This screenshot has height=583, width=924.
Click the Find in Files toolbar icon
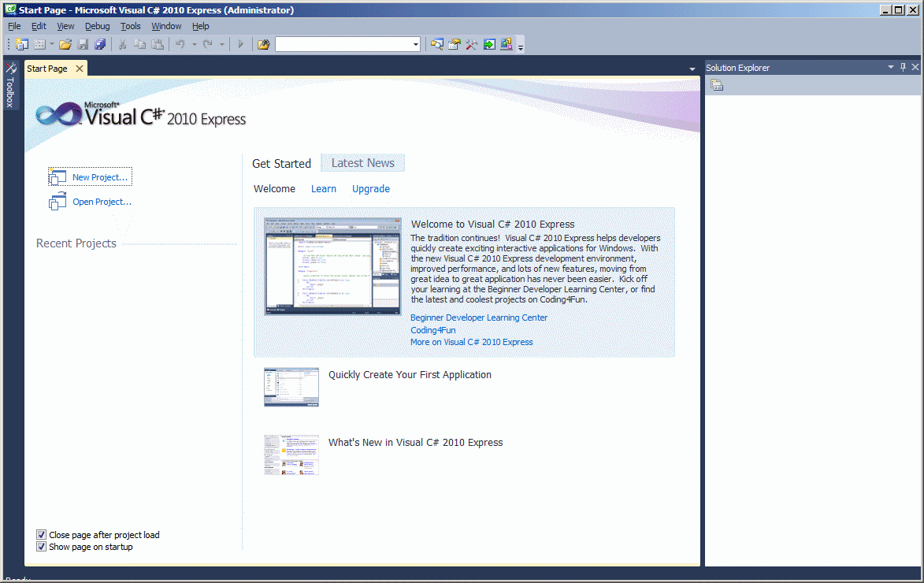(263, 45)
